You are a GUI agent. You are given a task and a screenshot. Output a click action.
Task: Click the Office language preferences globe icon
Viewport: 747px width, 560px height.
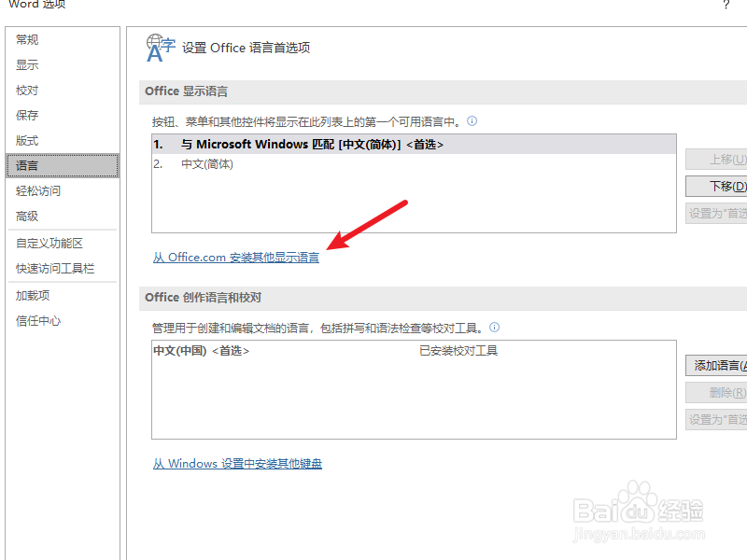159,46
